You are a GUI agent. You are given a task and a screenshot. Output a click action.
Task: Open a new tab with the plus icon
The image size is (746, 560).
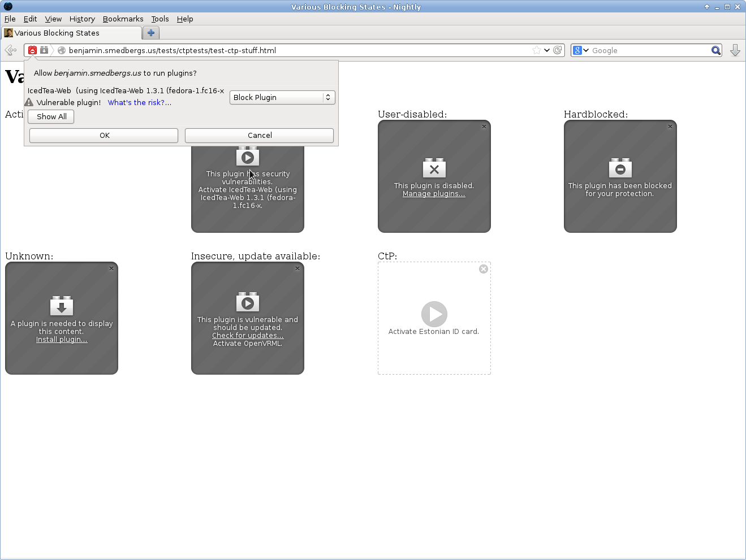(151, 33)
